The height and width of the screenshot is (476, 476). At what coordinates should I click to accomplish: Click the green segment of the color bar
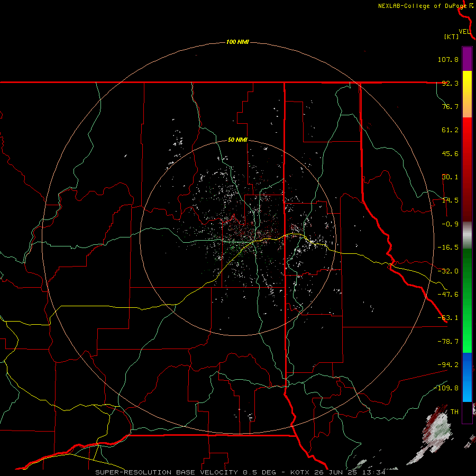click(x=467, y=300)
